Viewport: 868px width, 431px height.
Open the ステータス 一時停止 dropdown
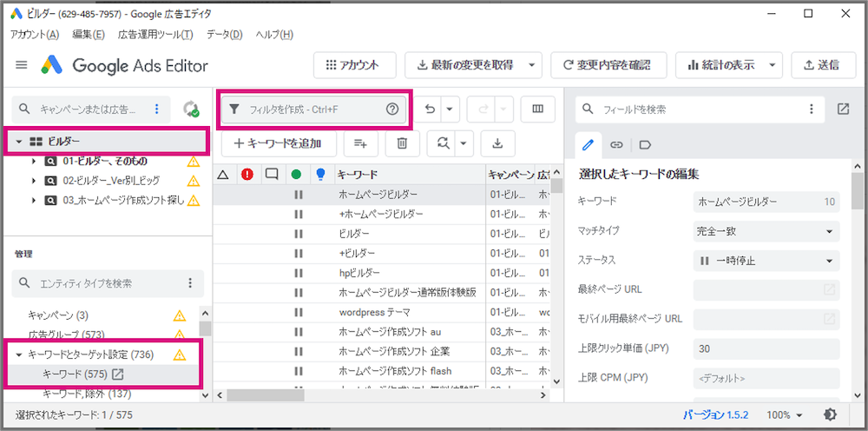[x=766, y=261]
